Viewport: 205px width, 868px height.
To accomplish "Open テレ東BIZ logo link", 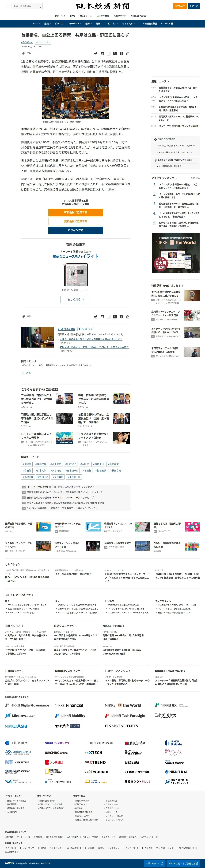I will 54,762.
